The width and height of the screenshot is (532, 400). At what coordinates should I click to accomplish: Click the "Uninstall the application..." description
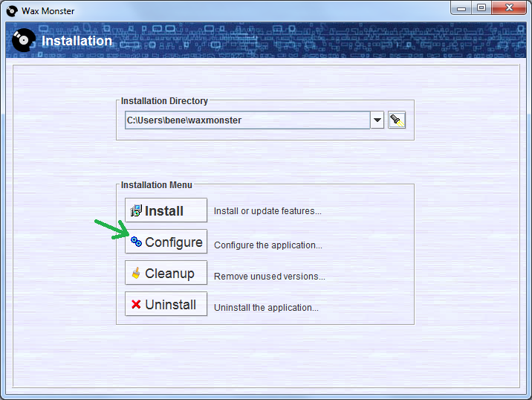266,308
